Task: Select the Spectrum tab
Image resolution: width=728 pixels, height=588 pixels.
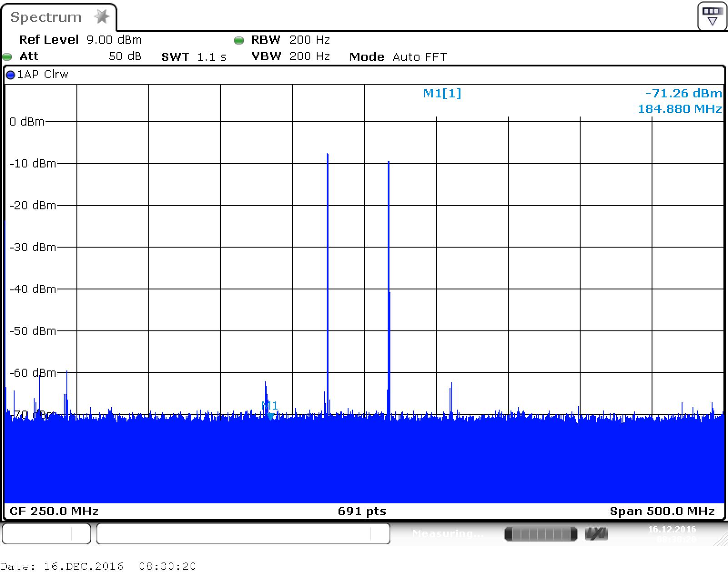Action: (58, 17)
